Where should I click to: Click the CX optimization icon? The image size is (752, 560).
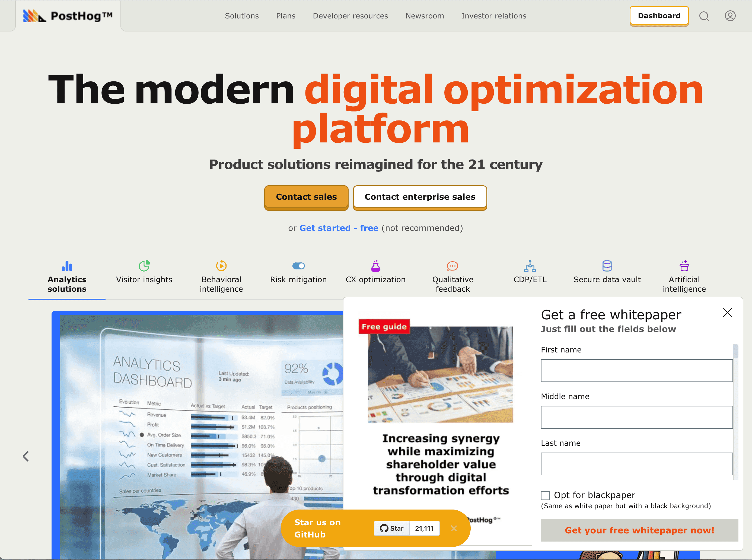pyautogui.click(x=375, y=266)
